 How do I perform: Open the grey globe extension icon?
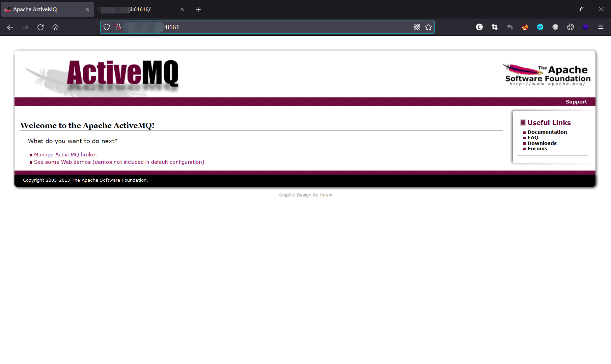pyautogui.click(x=555, y=27)
